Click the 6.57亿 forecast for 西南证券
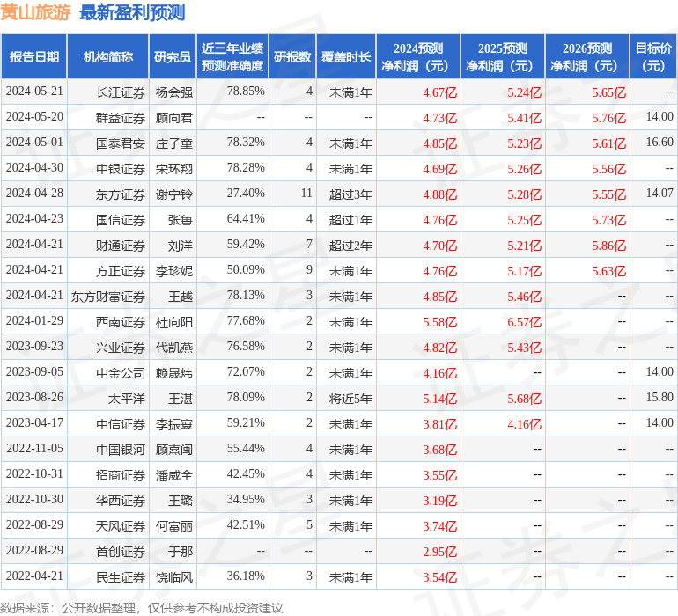 524,322
